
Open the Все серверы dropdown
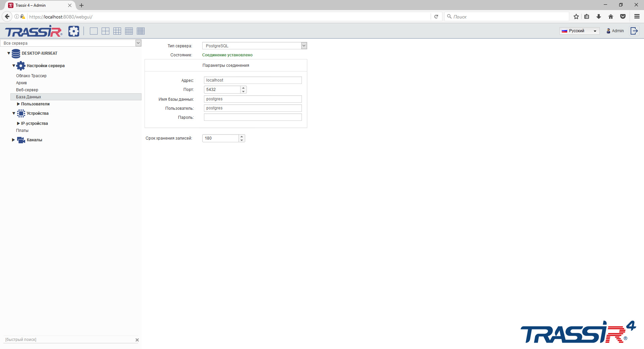click(x=138, y=43)
